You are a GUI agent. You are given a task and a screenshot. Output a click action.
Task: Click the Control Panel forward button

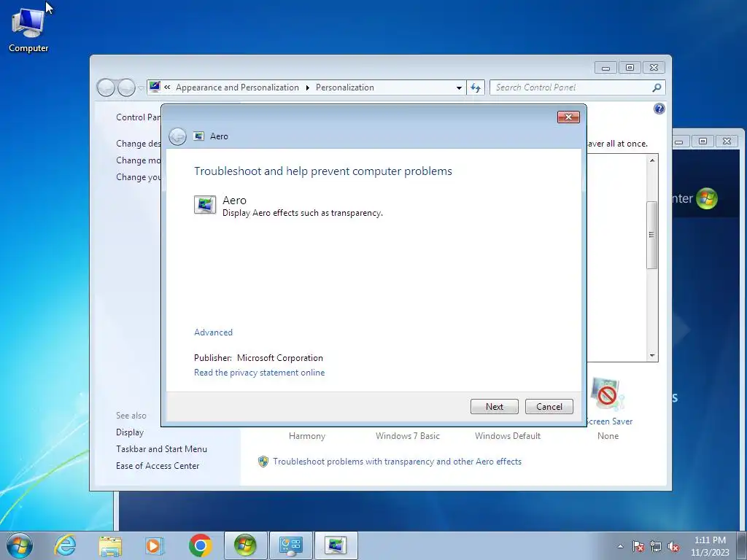[x=126, y=87]
